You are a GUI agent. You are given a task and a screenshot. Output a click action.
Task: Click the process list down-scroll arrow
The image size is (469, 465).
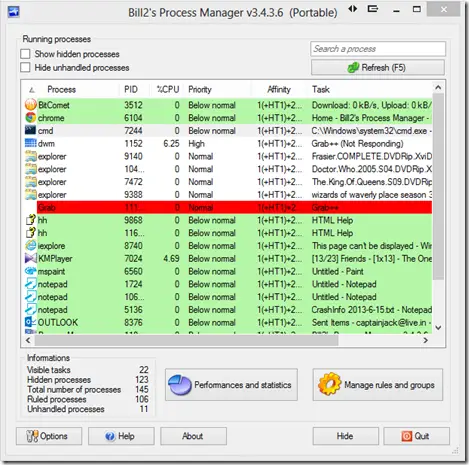tap(438, 328)
